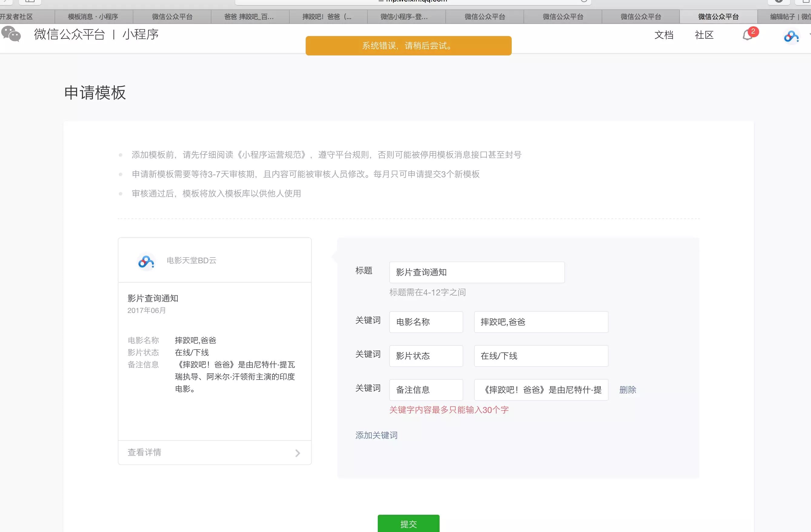Click the 查看详情 chevron arrow
The width and height of the screenshot is (811, 532).
point(297,453)
